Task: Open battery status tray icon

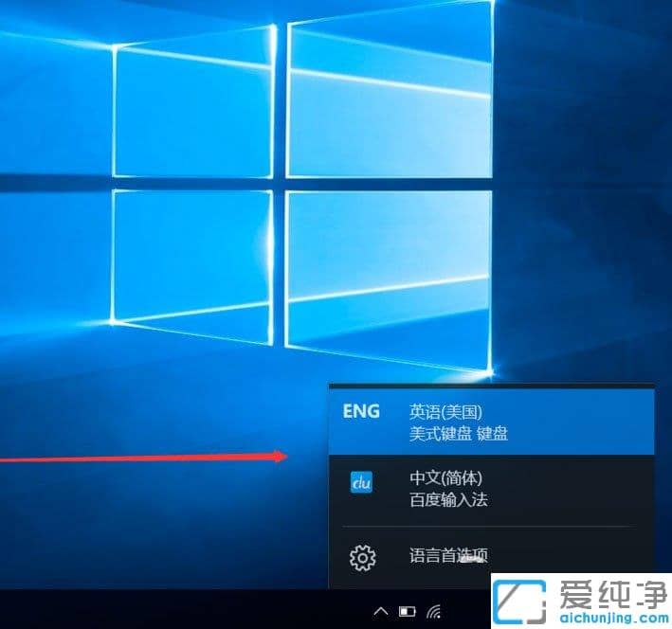Action: [408, 611]
